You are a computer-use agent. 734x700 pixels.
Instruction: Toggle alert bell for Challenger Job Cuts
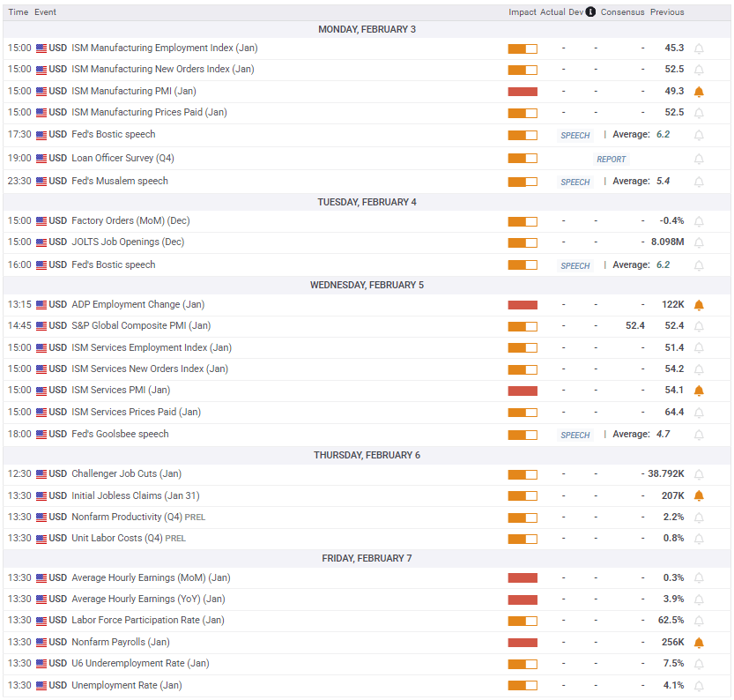pos(699,474)
